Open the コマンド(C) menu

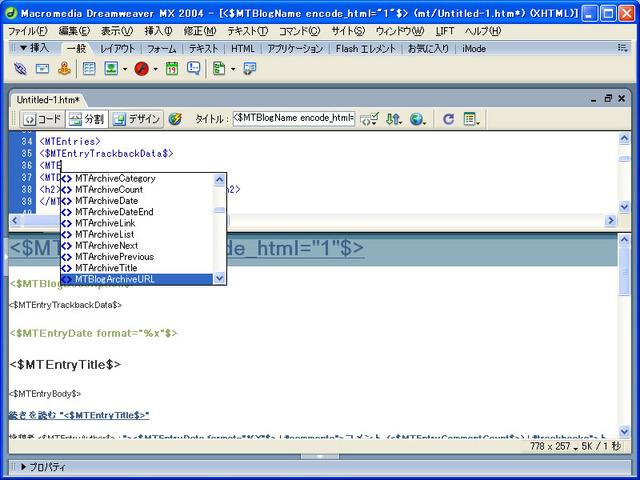coord(300,31)
